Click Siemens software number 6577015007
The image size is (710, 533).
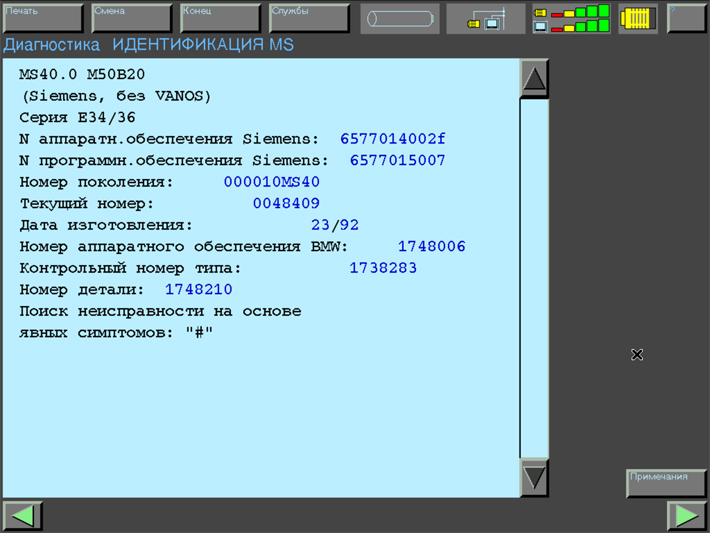click(x=398, y=160)
